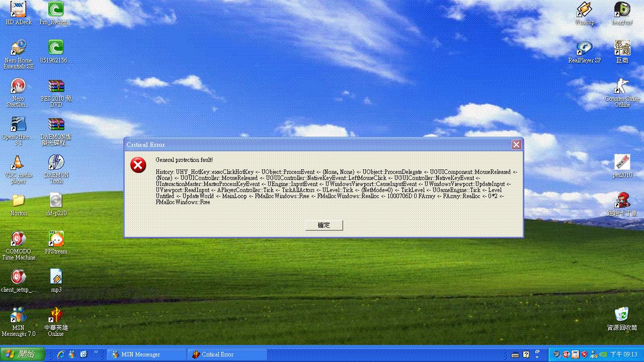Screen dimensions: 644x362
Task: Click language bar keyboard icon
Action: [x=515, y=355]
